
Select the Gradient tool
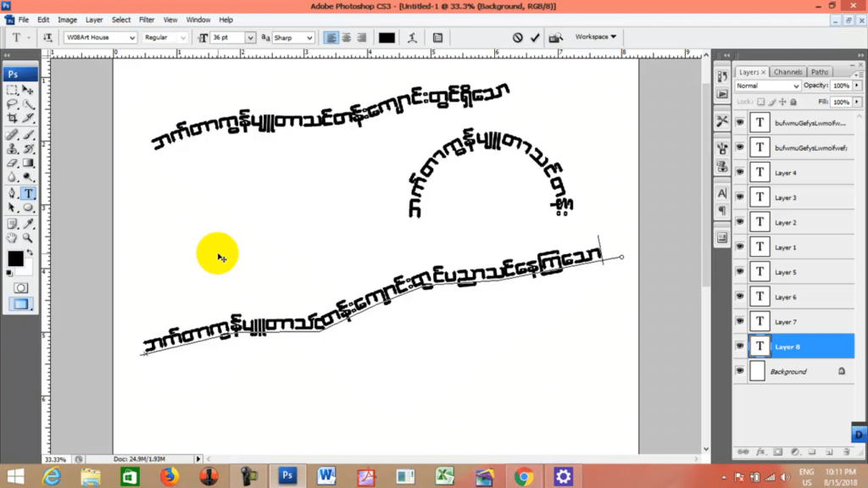(x=28, y=164)
